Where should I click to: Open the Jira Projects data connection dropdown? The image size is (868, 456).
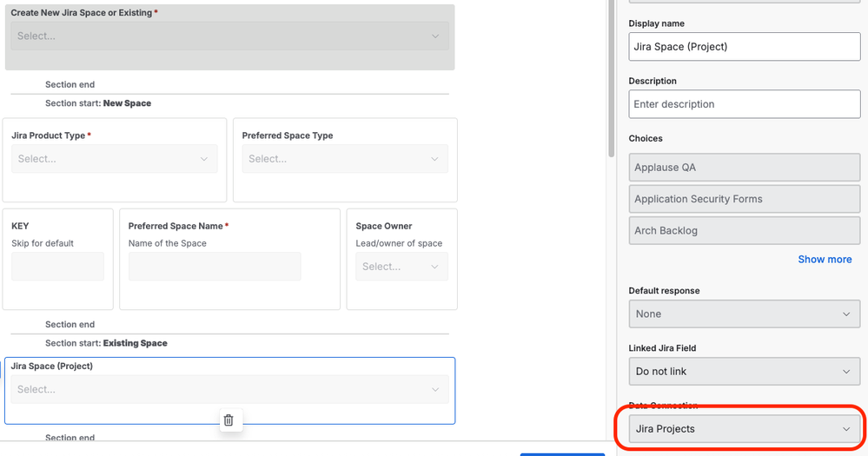coord(745,429)
